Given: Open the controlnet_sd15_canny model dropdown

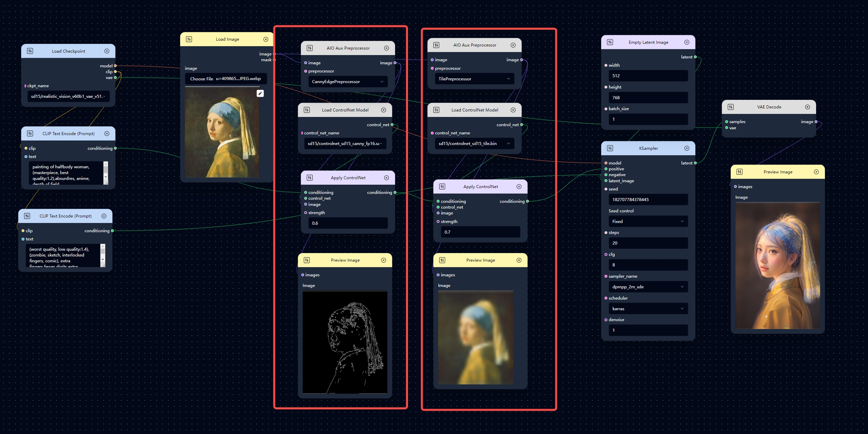Looking at the screenshot, I should click(345, 143).
